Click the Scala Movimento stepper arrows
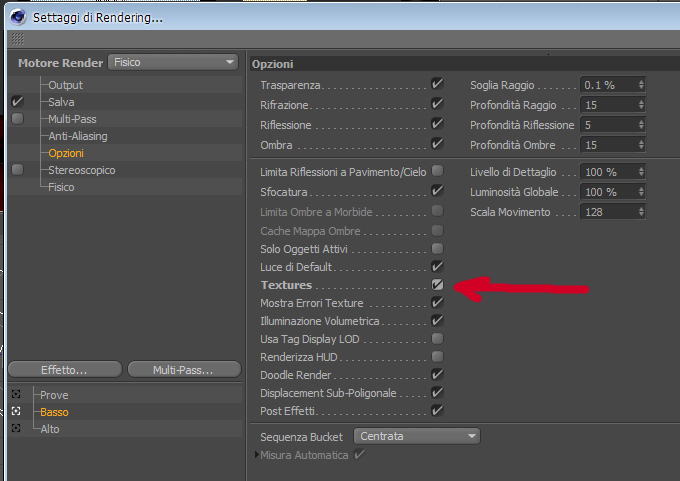 [x=641, y=212]
